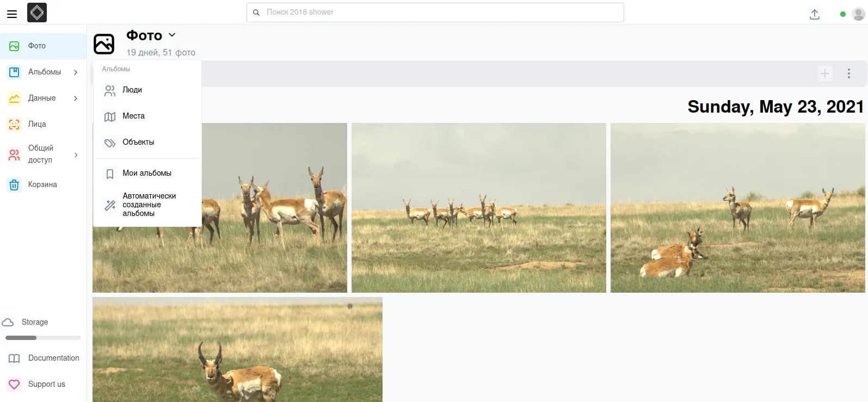Open the Documentation link
Viewport: 868px width, 402px height.
click(53, 358)
